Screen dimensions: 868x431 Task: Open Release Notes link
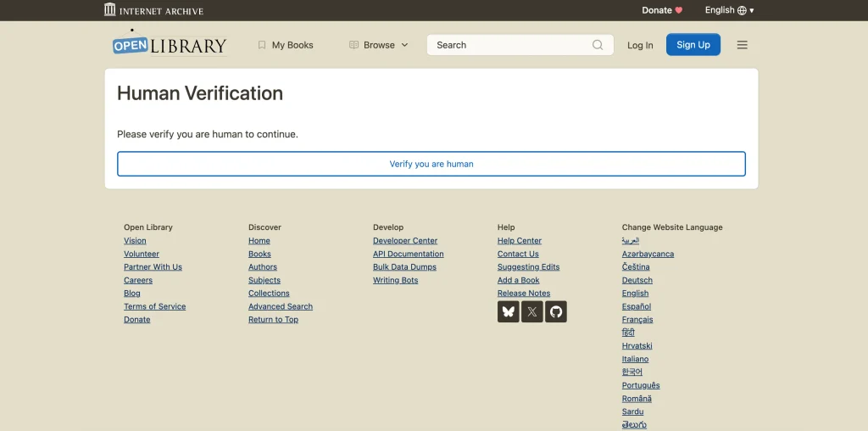click(x=524, y=293)
